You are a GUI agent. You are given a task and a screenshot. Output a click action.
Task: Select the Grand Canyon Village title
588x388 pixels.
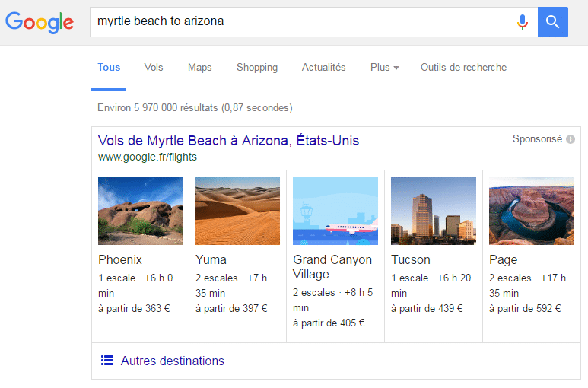click(332, 267)
